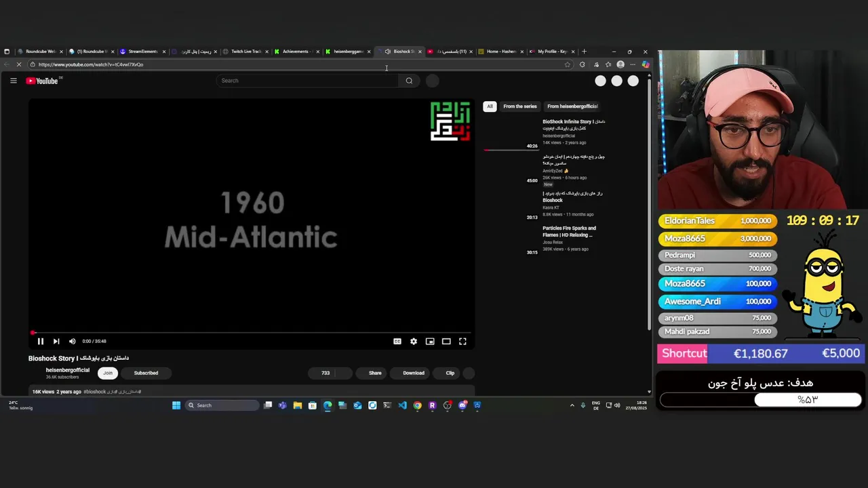Screen dimensions: 868x488
Task: Click the voice search microphone button
Action: pyautogui.click(x=432, y=81)
